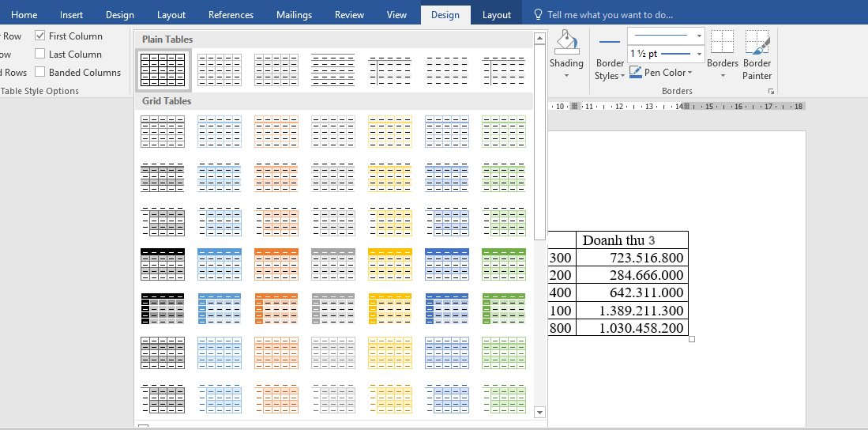The width and height of the screenshot is (868, 430).
Task: Choose the green Grid Table 1 Light style
Action: pos(503,131)
